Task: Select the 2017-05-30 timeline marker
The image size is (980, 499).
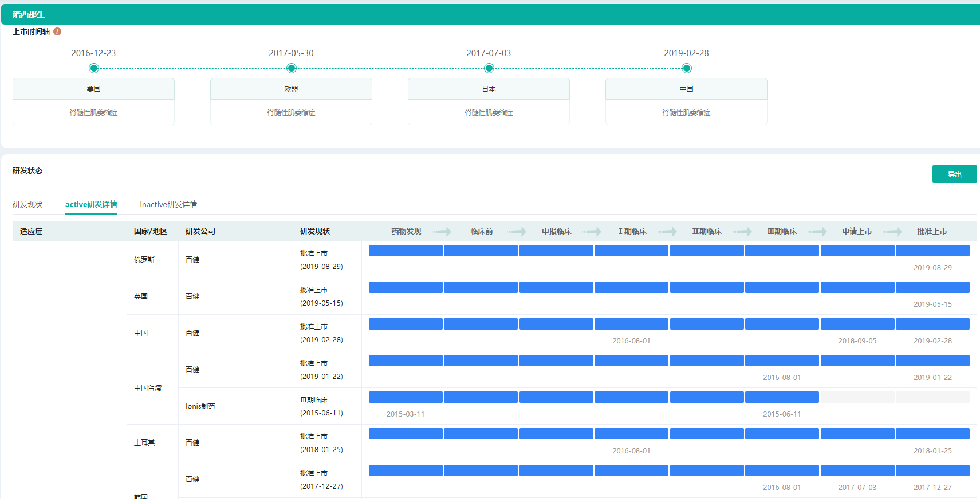Action: (x=292, y=69)
